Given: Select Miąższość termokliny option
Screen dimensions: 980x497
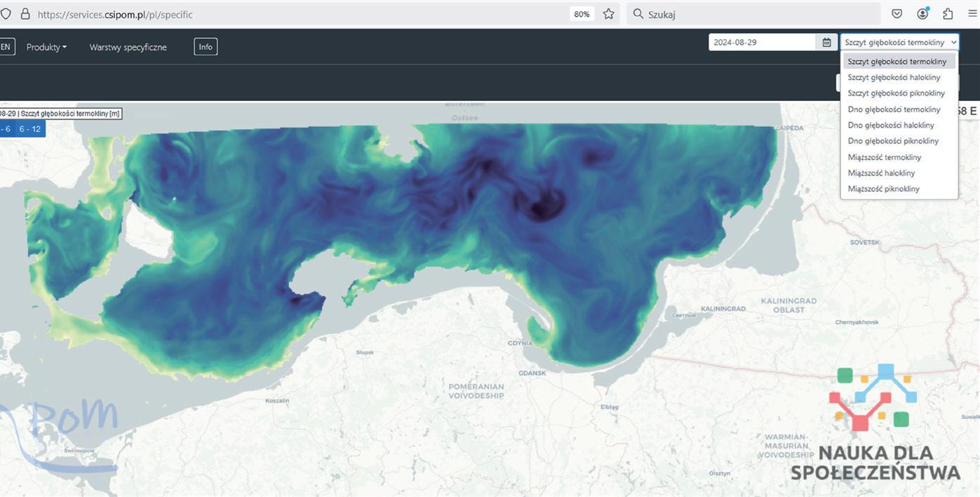Looking at the screenshot, I should (x=899, y=157).
